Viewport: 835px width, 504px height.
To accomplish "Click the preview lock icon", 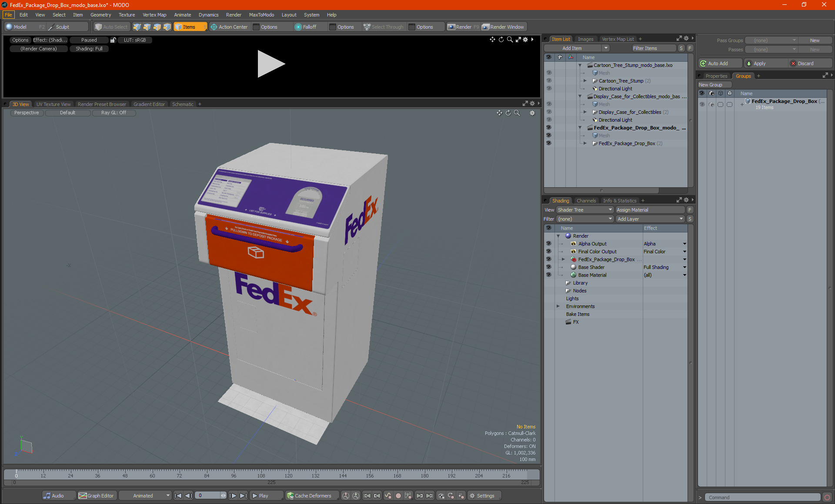I will pyautogui.click(x=113, y=40).
